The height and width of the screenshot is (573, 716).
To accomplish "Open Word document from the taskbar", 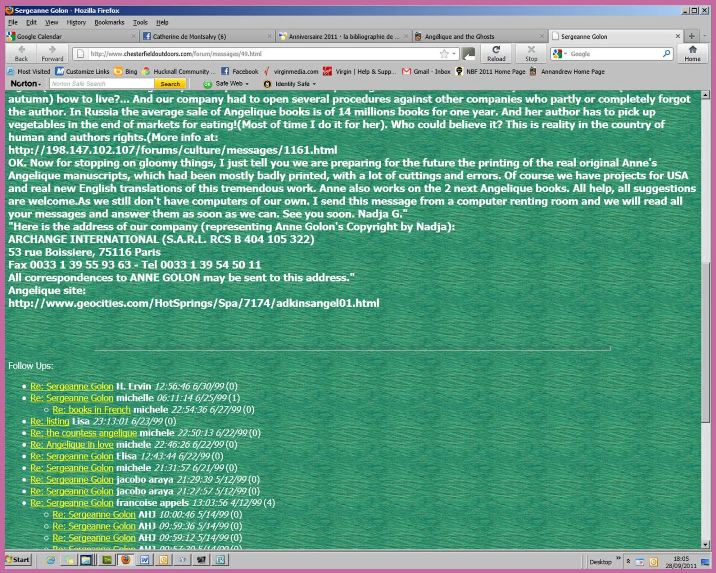I will click(x=144, y=560).
